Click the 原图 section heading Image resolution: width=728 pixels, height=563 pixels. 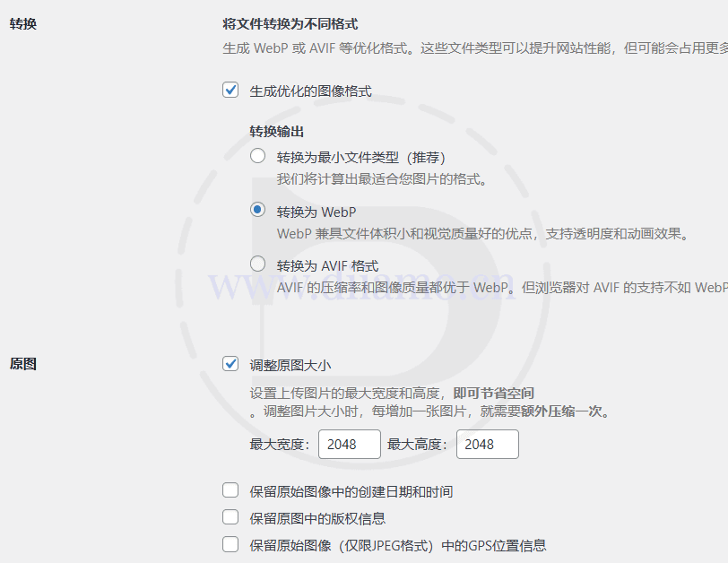pos(23,364)
